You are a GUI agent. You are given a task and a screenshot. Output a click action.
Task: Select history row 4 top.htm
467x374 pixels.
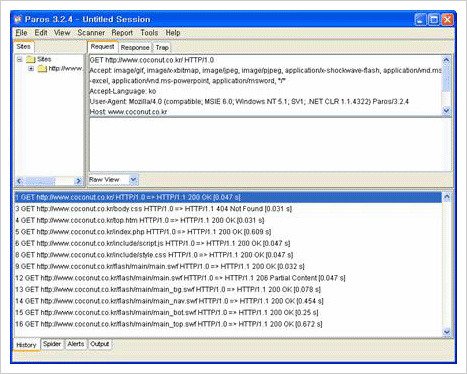[x=228, y=220]
